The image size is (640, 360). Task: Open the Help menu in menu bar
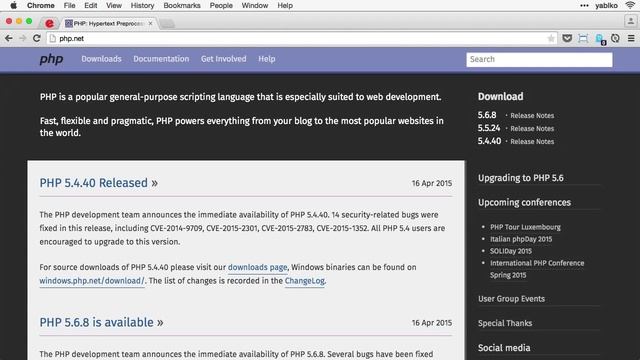(x=285, y=5)
